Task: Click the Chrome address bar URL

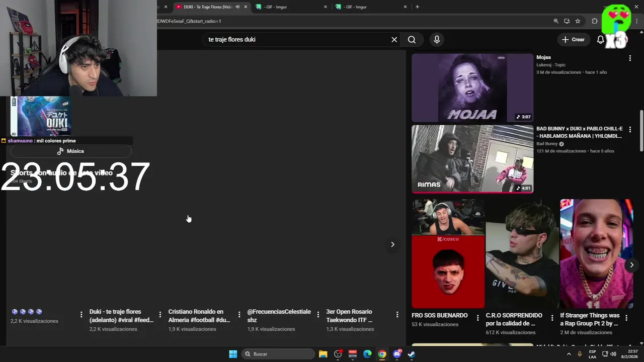Action: point(189,21)
